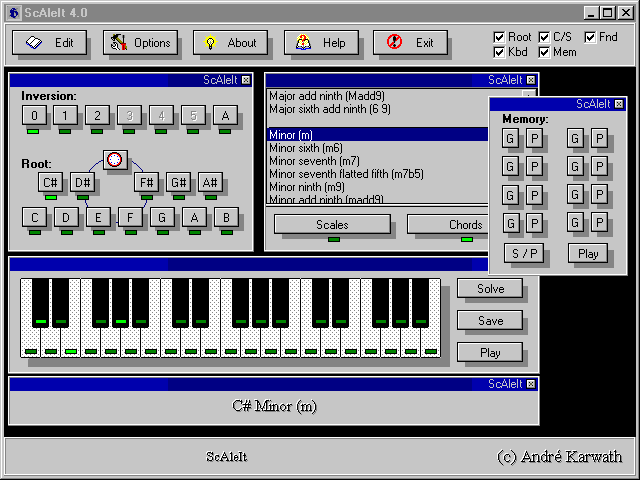The image size is (640, 480).
Task: Click the Edit toolbar button
Action: click(x=49, y=43)
